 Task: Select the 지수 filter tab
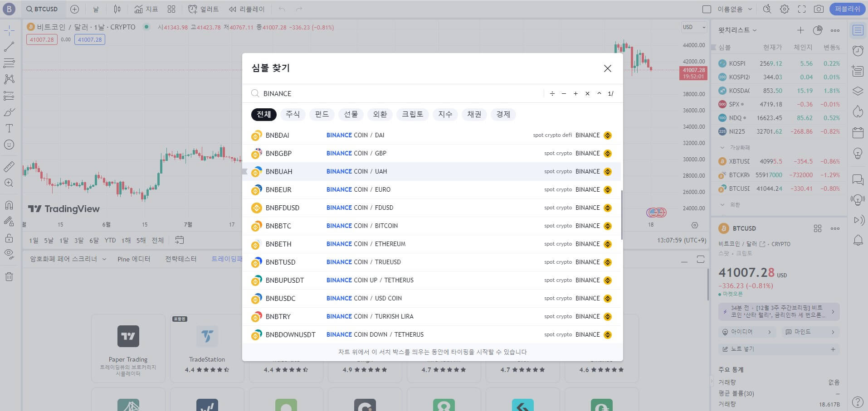pos(445,114)
